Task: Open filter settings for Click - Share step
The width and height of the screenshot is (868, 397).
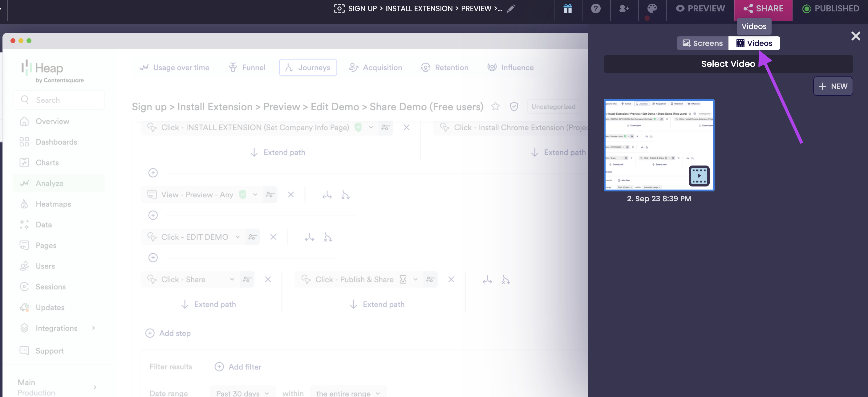Action: coord(247,279)
